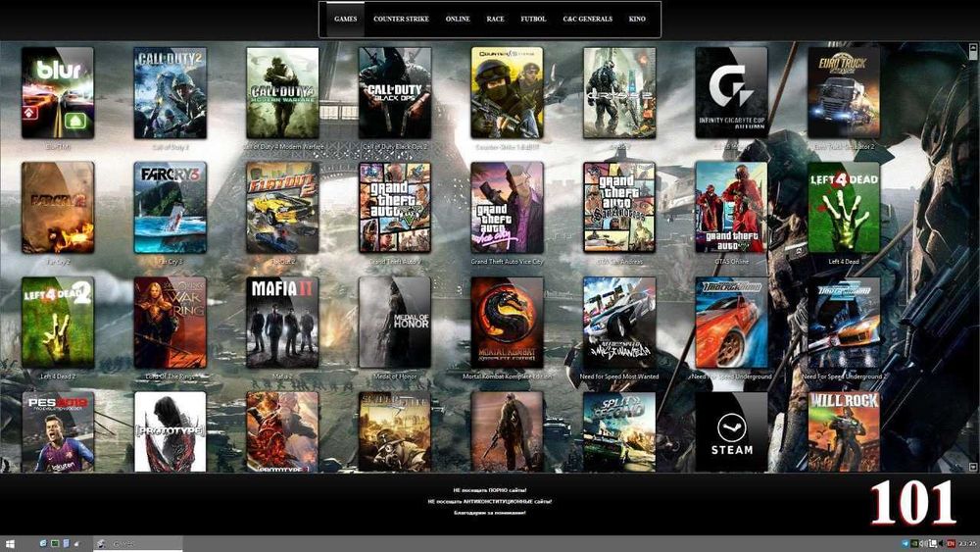
Task: Start GTA San Andreas
Action: click(x=619, y=208)
